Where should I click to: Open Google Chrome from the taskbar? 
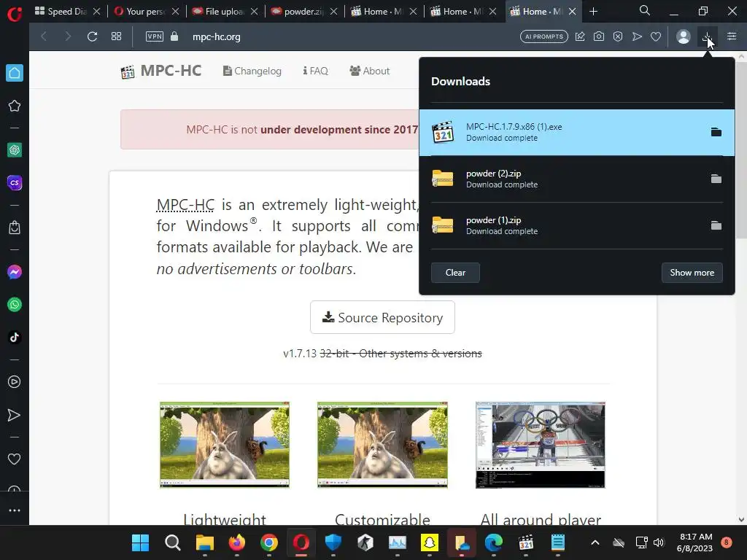pos(268,542)
